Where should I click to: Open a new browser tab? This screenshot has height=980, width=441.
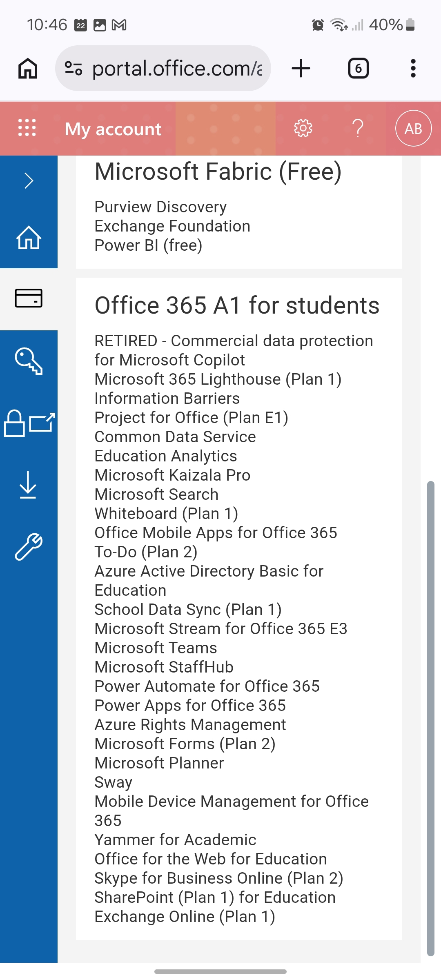pyautogui.click(x=301, y=68)
